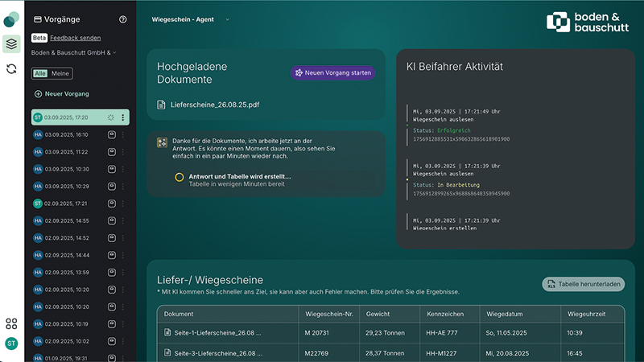Expand the Wiegeschein - Agent dropdown
This screenshot has height=362, width=644.
(191, 19)
